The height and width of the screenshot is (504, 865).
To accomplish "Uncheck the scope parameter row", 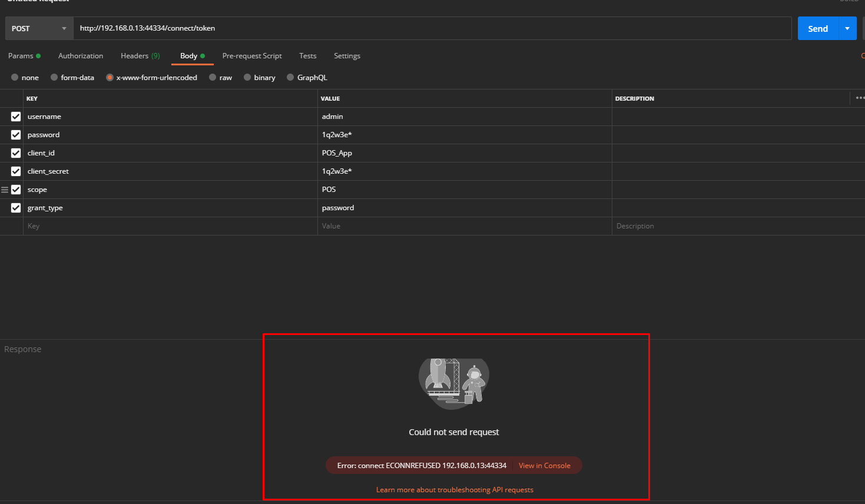I will click(16, 190).
